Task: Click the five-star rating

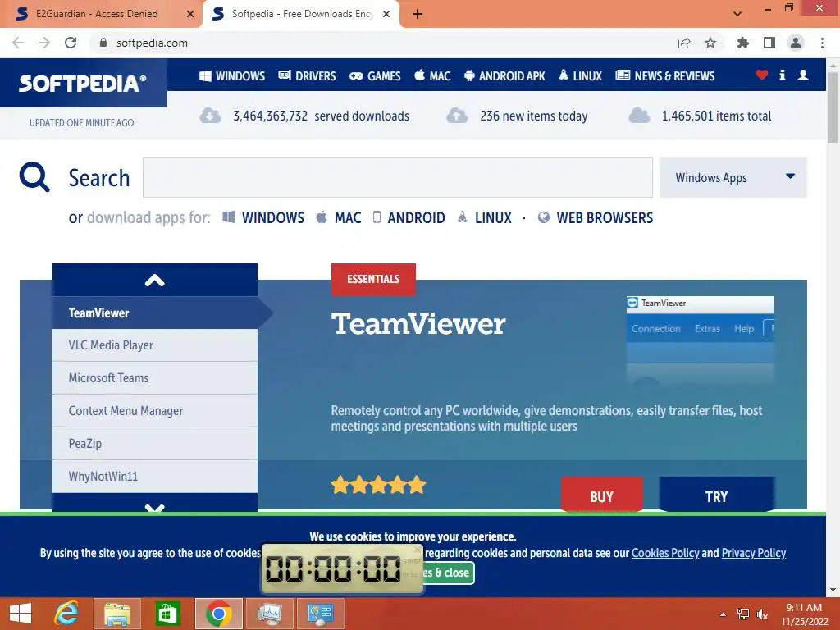Action: coord(378,485)
